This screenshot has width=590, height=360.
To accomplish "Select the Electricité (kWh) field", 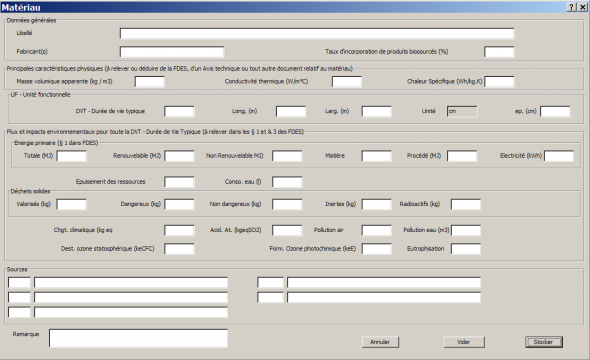I will point(559,156).
